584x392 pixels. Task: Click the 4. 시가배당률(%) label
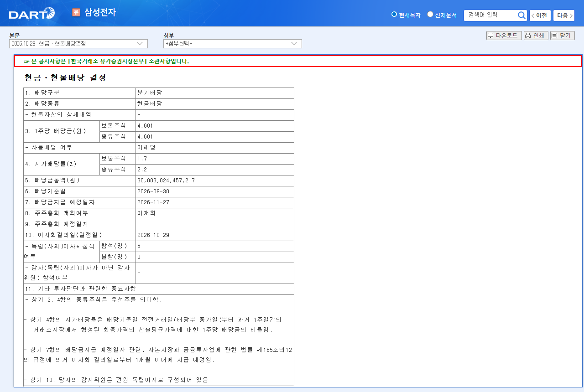click(51, 164)
